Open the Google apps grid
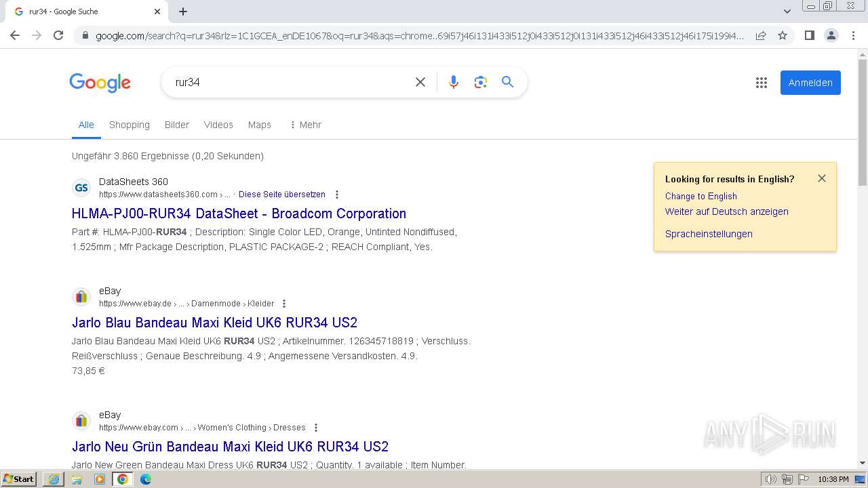This screenshot has width=868, height=488. click(762, 83)
